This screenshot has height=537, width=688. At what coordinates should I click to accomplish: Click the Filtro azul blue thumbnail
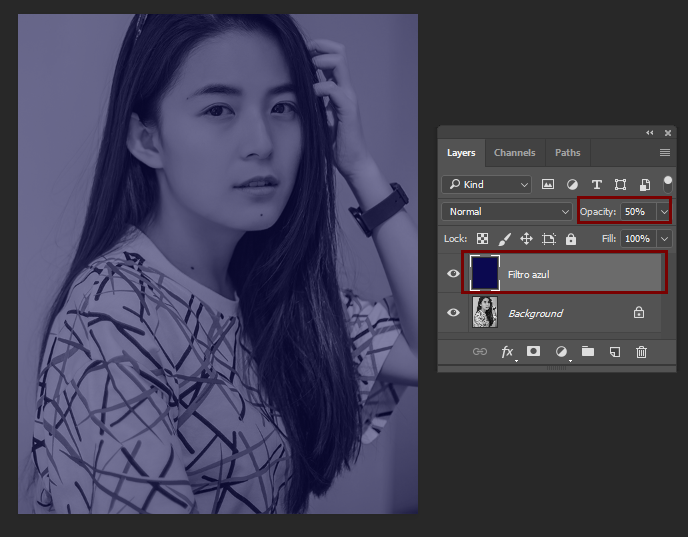(484, 273)
